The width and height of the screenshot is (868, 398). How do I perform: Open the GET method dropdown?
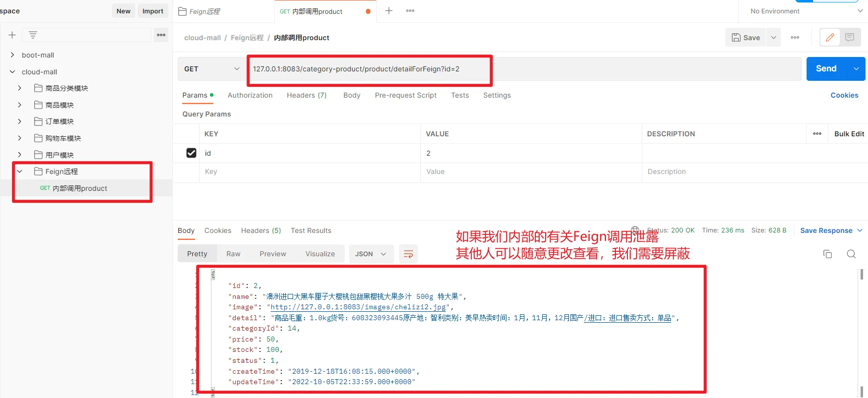[x=211, y=69]
